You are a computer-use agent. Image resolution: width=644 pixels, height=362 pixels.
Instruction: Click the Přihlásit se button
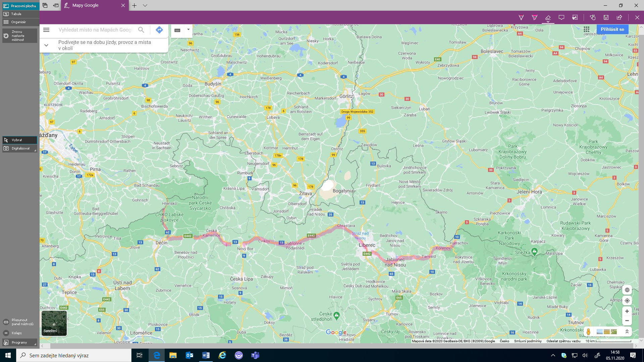point(612,29)
